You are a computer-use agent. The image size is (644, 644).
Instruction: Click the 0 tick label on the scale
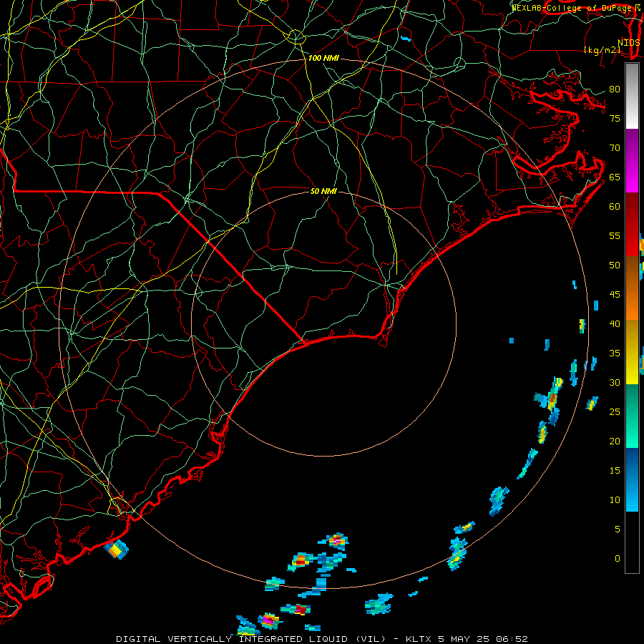618,559
